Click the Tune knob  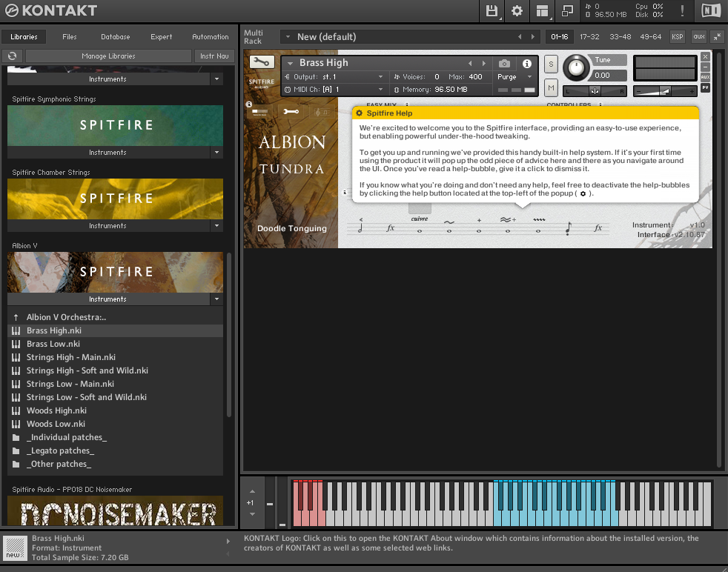[x=576, y=67]
